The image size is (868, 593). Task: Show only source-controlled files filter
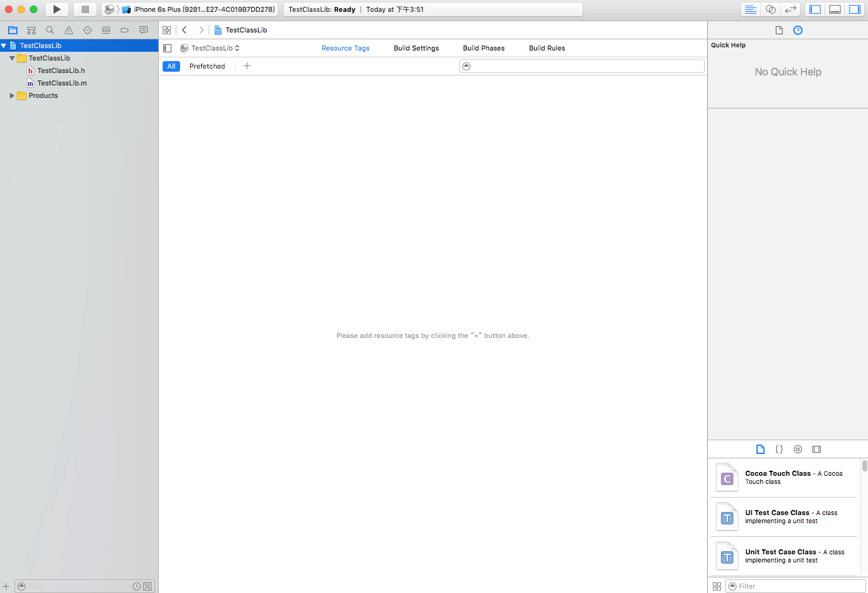(x=147, y=586)
